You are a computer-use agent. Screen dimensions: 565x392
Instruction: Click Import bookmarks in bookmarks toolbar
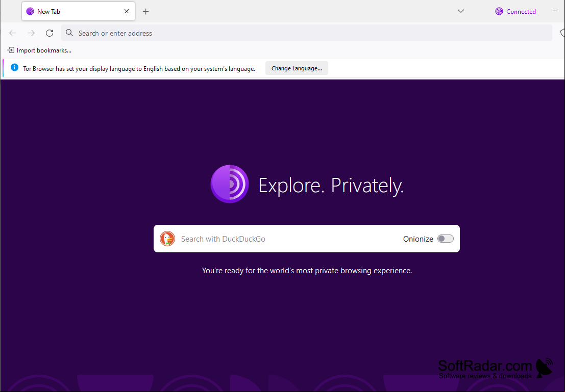point(39,50)
